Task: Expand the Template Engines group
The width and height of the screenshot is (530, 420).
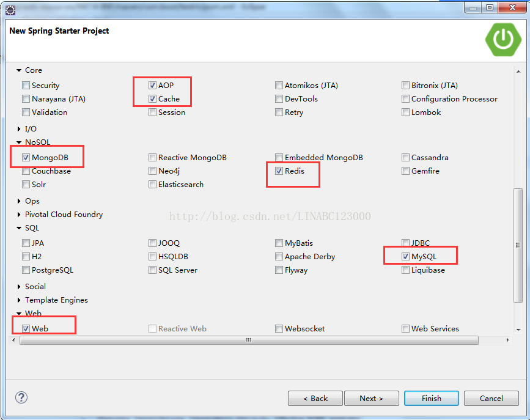Action: tap(19, 300)
